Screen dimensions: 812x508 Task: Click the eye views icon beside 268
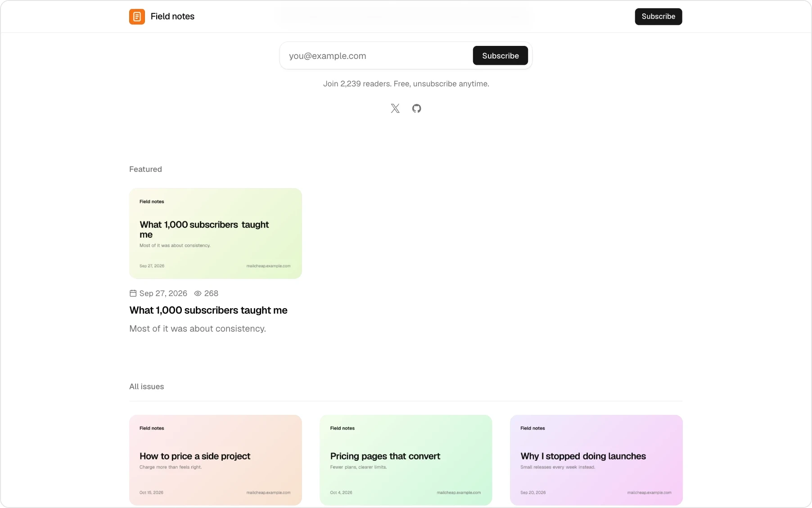click(198, 293)
